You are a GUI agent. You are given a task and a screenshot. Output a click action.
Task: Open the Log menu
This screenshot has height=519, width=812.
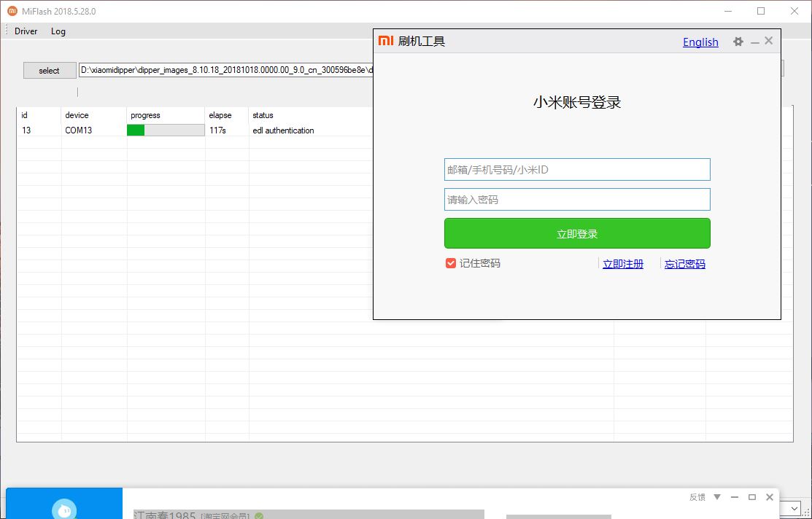[x=58, y=31]
